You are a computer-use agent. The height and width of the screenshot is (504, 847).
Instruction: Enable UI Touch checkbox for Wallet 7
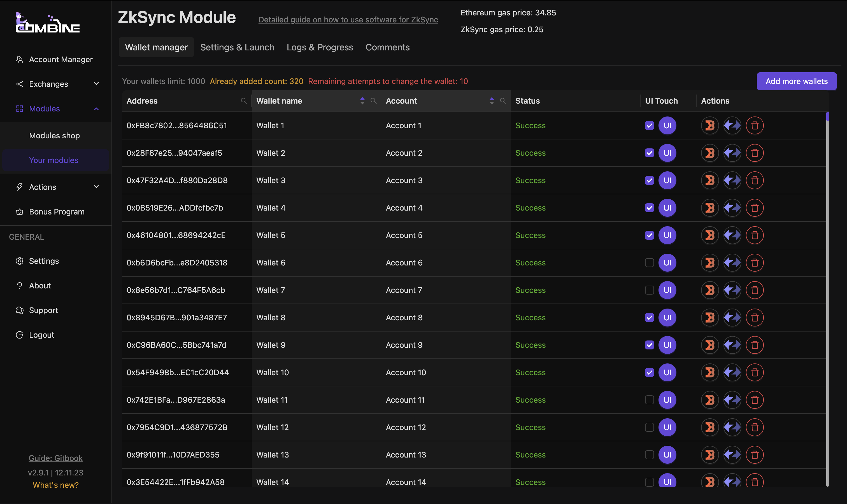coord(649,290)
